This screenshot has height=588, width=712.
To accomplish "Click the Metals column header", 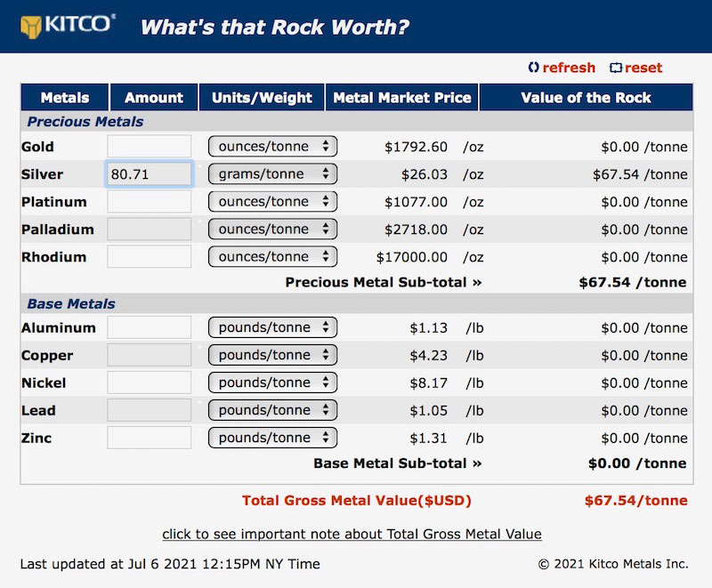I will click(x=64, y=98).
